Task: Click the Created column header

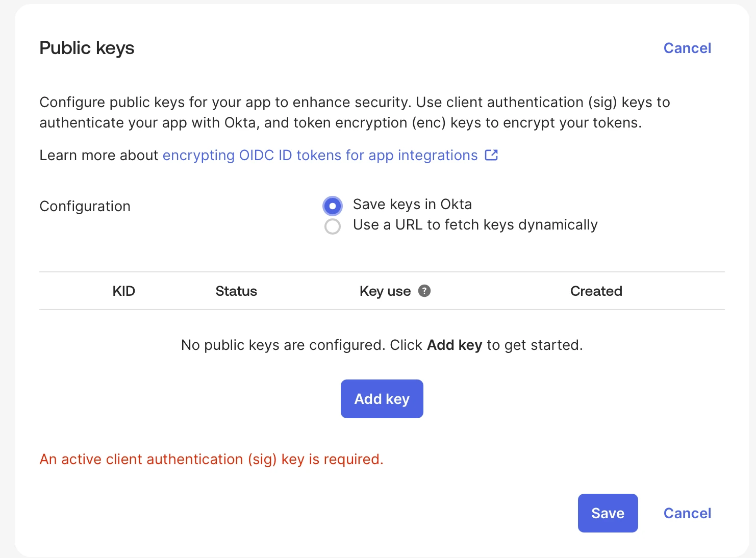Action: (x=596, y=291)
